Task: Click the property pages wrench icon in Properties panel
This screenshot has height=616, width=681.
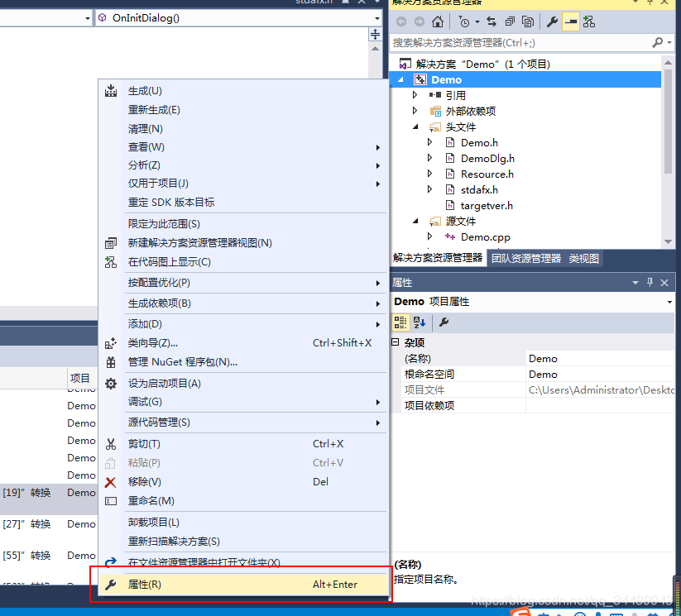Action: (x=443, y=322)
